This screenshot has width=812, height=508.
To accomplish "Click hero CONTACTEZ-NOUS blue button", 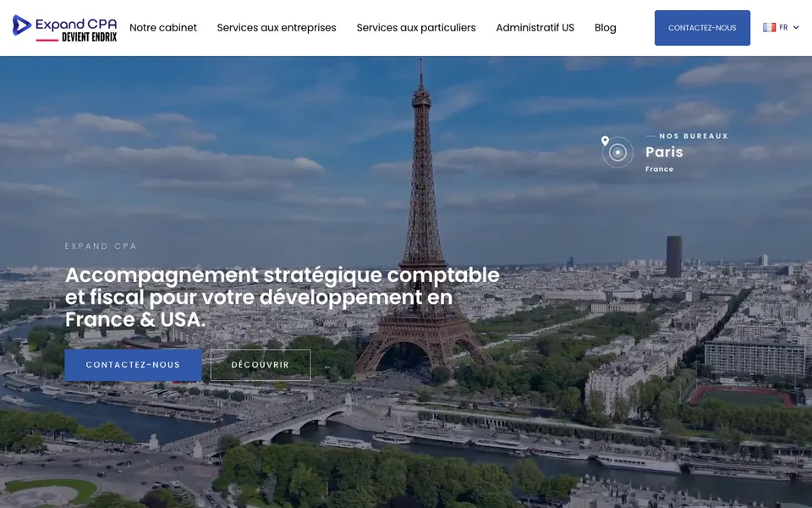I will click(x=133, y=365).
